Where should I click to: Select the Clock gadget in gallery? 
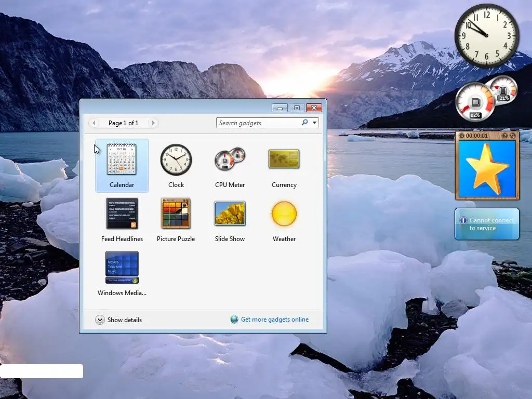pos(176,159)
